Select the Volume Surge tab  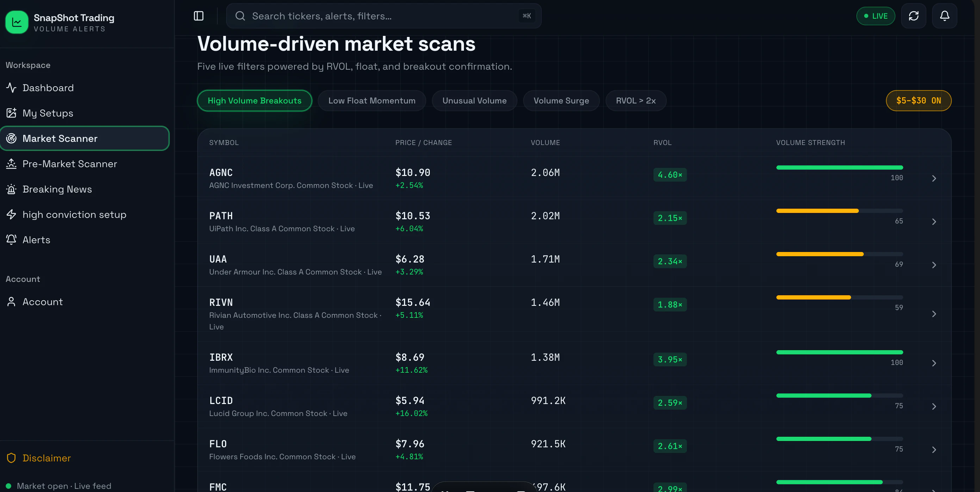coord(561,101)
